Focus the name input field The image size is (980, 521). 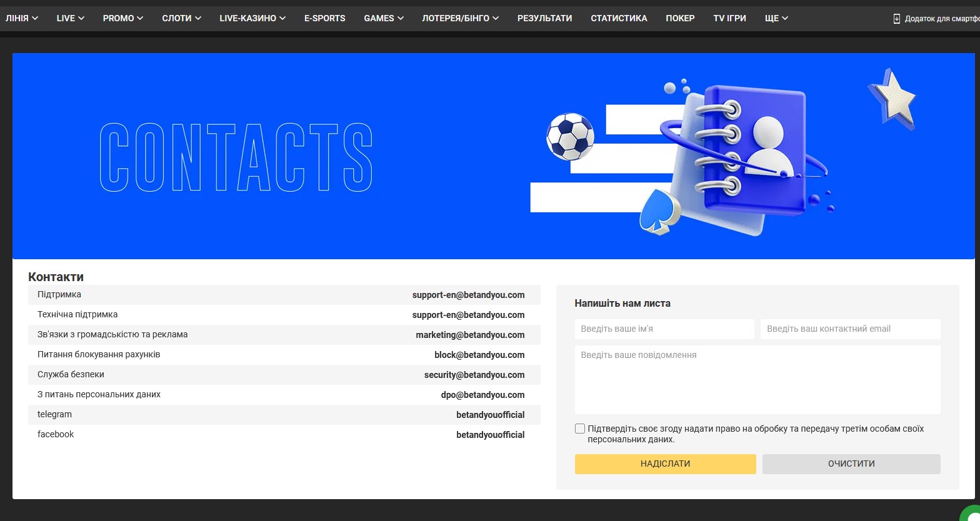[664, 329]
